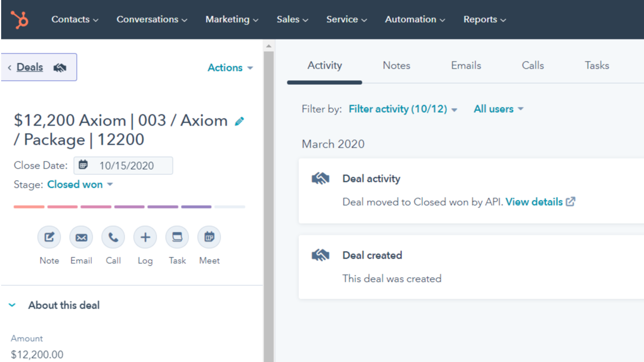This screenshot has width=644, height=362.
Task: Collapse the About this deal section
Action: point(14,305)
